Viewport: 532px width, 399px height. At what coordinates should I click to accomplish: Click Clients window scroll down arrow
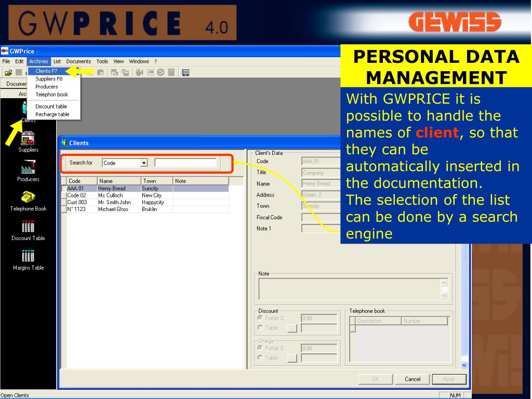[464, 365]
